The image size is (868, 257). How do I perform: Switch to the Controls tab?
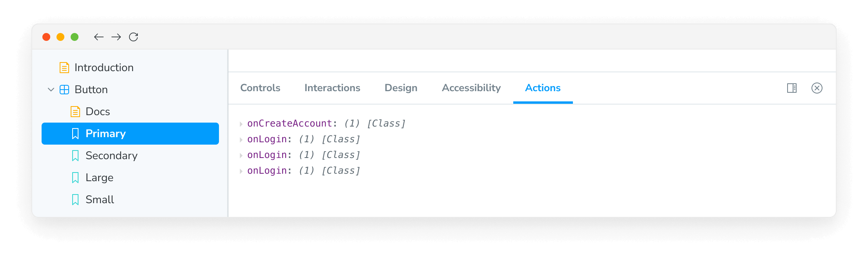pyautogui.click(x=260, y=88)
